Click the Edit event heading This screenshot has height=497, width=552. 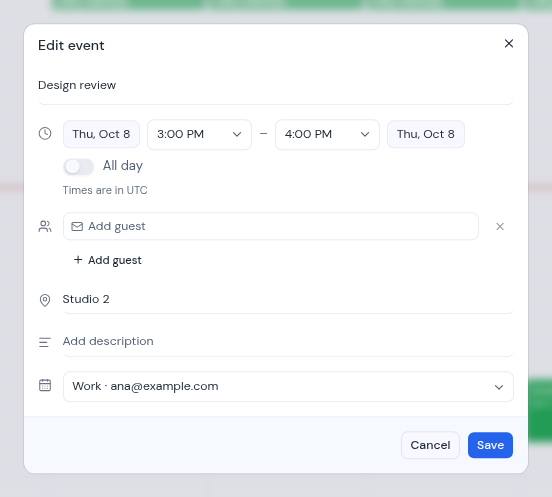pos(71,45)
